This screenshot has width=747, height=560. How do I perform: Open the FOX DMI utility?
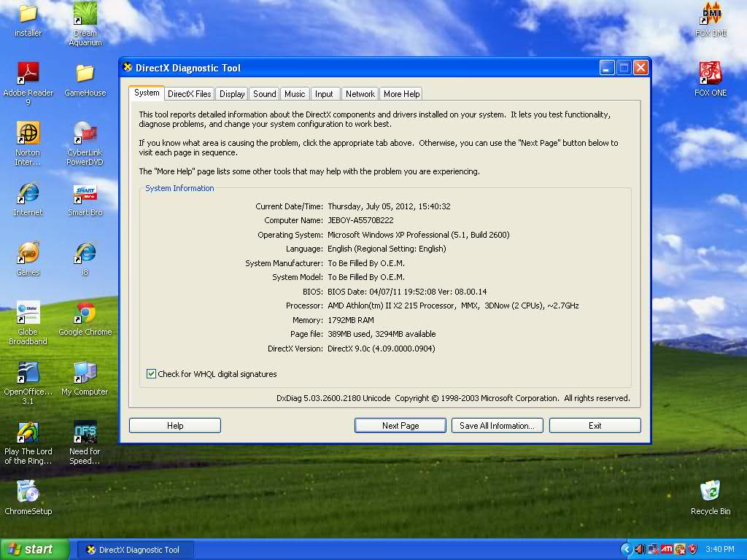pyautogui.click(x=711, y=13)
